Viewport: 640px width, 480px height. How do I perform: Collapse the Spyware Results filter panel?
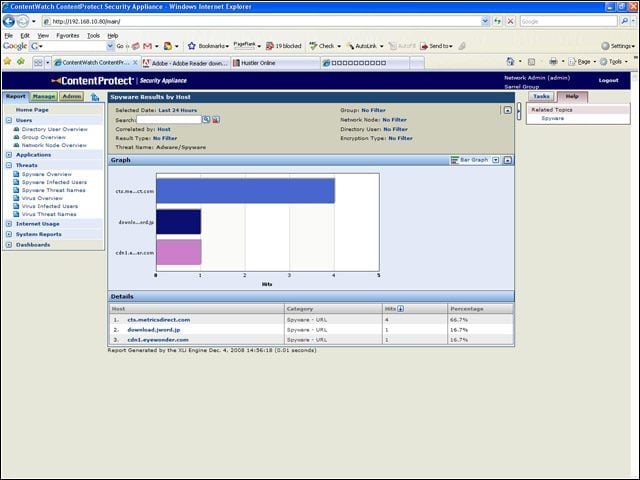[507, 110]
